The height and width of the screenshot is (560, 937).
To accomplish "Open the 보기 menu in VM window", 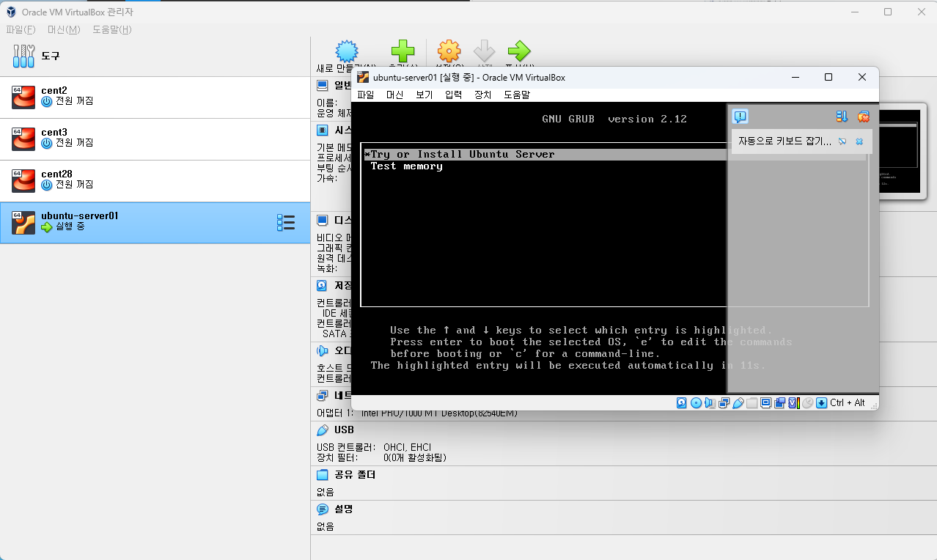I will 425,95.
